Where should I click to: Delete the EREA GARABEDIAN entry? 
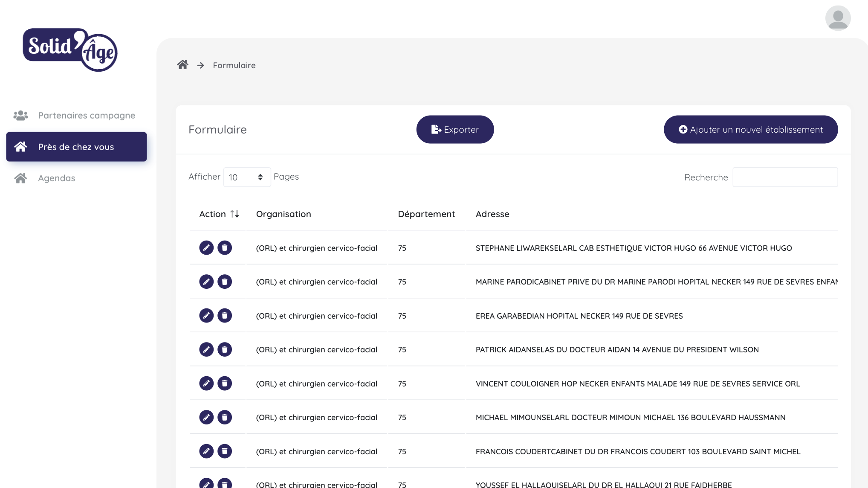(x=225, y=316)
